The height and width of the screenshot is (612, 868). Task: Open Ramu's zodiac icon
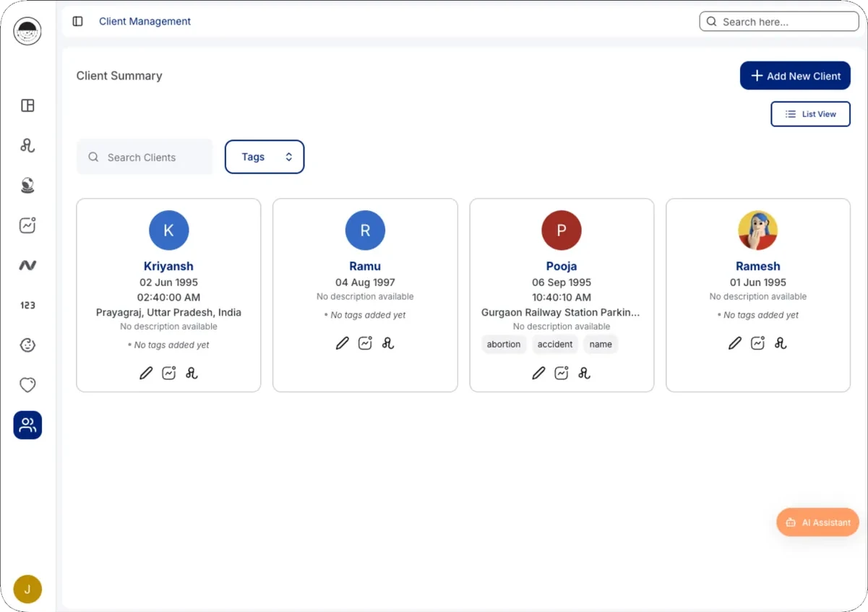point(388,343)
